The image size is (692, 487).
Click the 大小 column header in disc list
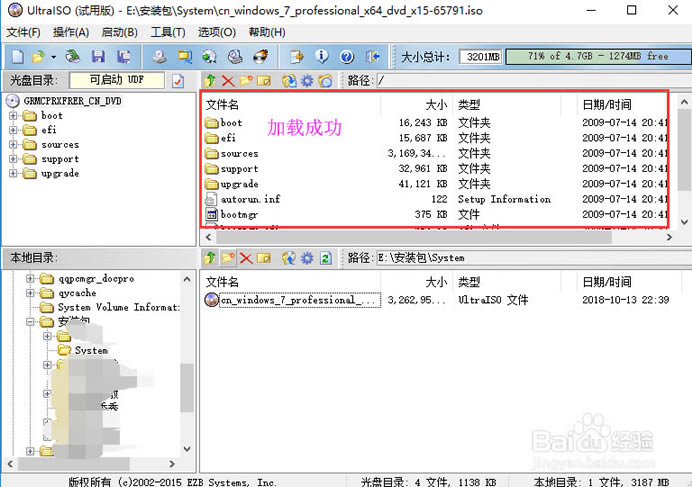(x=436, y=105)
